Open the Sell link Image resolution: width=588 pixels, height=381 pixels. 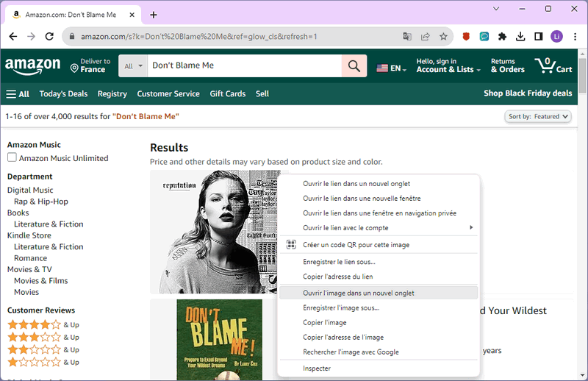tap(262, 94)
